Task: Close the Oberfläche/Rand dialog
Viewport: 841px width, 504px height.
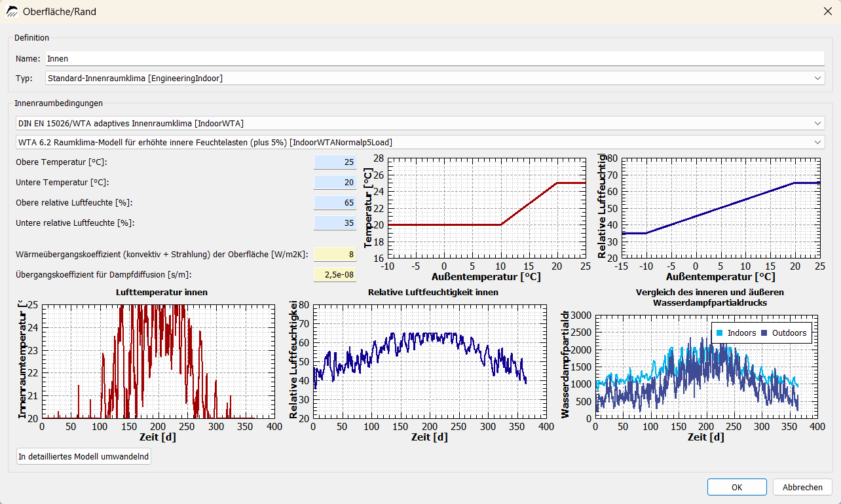Action: point(827,11)
